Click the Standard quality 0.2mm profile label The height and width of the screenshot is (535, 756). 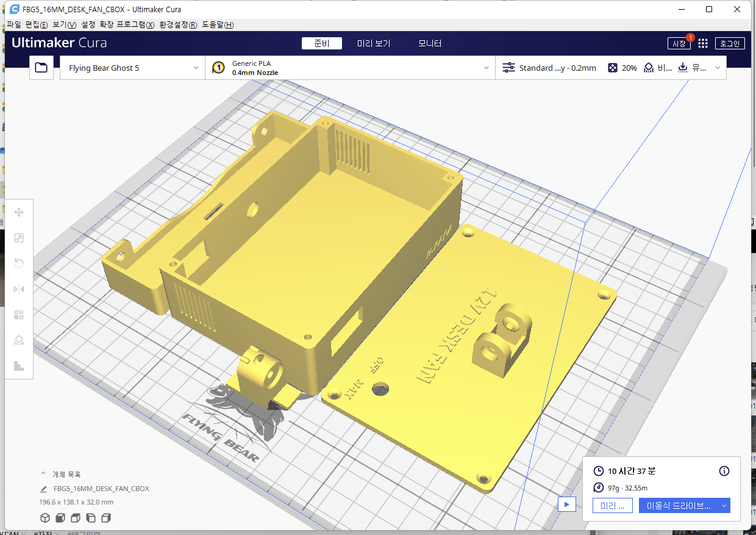pyautogui.click(x=558, y=68)
